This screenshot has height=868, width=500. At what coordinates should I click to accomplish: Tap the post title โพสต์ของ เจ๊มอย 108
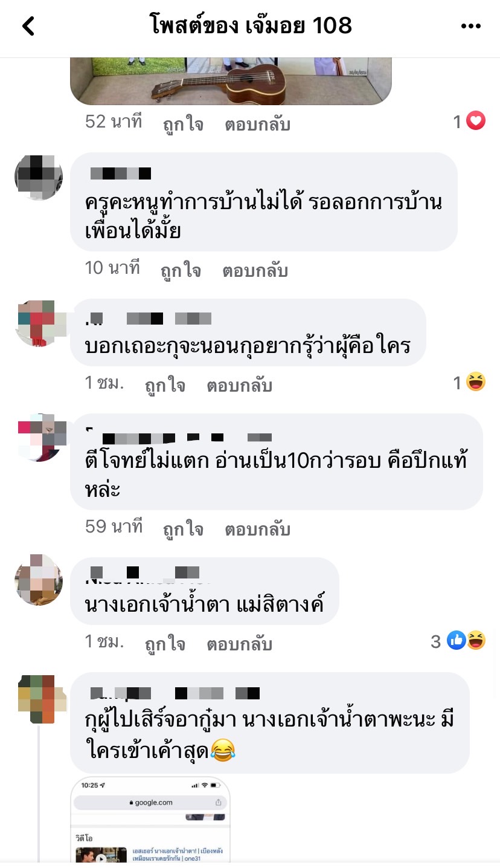[251, 26]
